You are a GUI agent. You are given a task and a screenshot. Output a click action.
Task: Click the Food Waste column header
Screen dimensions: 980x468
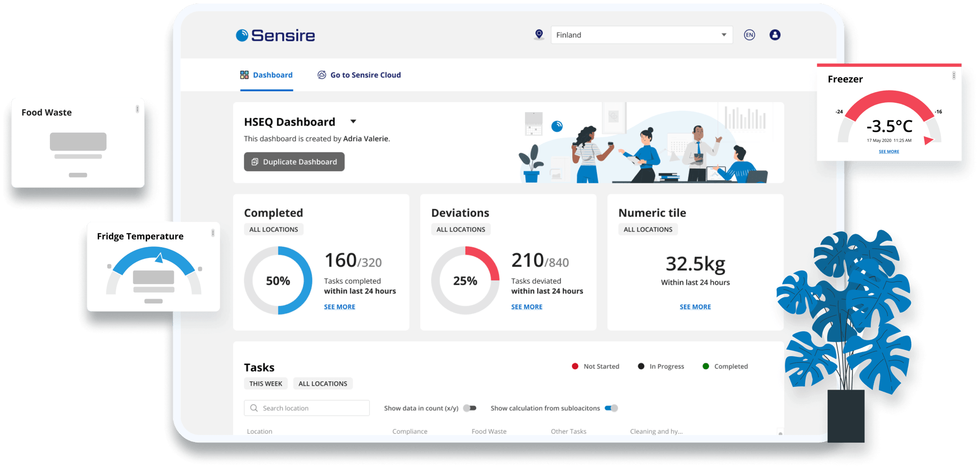pos(489,431)
